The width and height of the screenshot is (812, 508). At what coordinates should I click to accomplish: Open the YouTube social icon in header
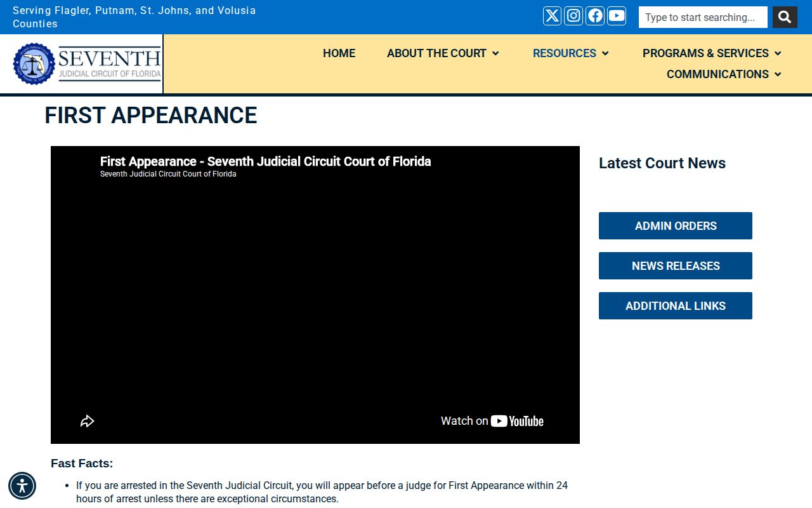tap(617, 16)
